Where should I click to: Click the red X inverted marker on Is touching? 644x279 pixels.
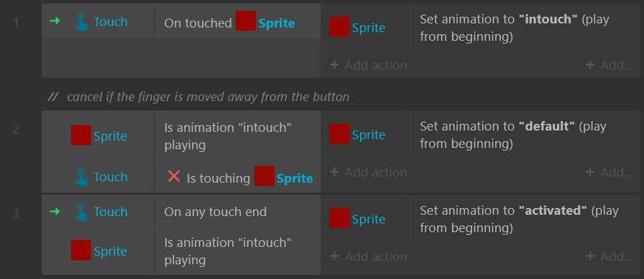click(x=174, y=177)
